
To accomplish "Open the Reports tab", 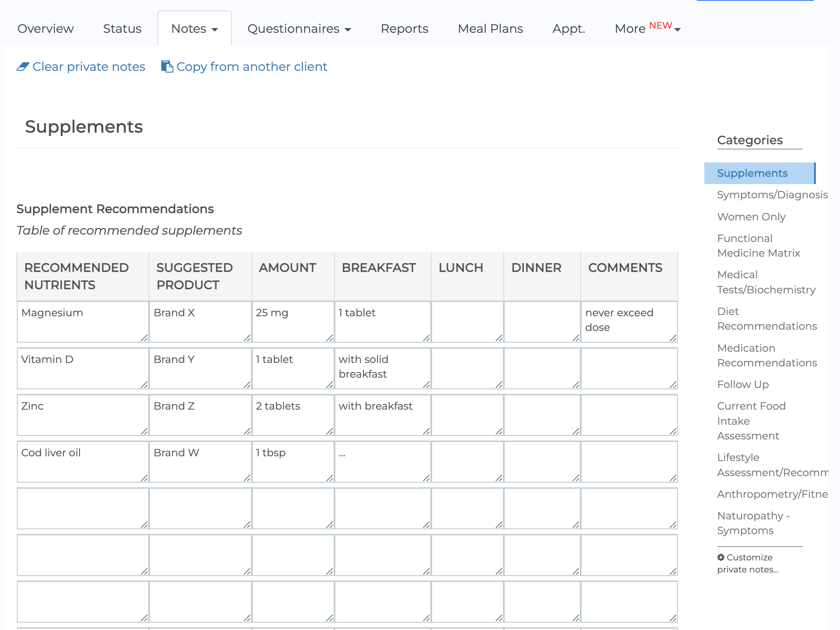I will pyautogui.click(x=404, y=29).
